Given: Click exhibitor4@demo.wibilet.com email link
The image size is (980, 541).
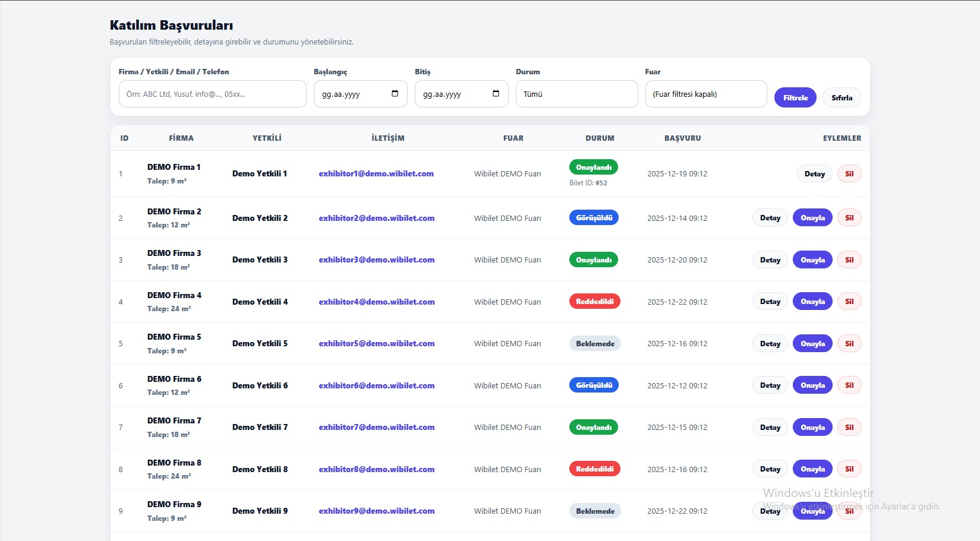Looking at the screenshot, I should [376, 302].
